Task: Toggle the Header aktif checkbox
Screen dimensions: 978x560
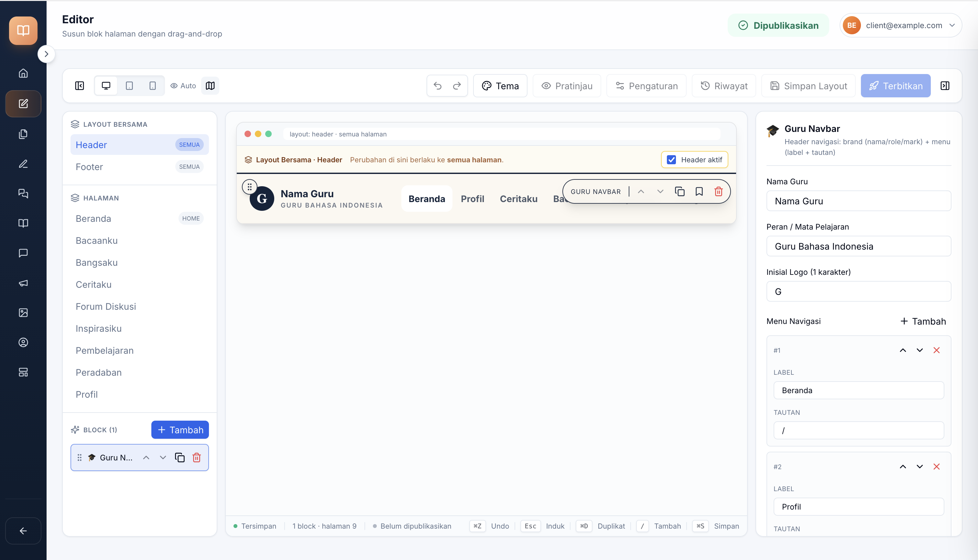Action: pos(671,160)
